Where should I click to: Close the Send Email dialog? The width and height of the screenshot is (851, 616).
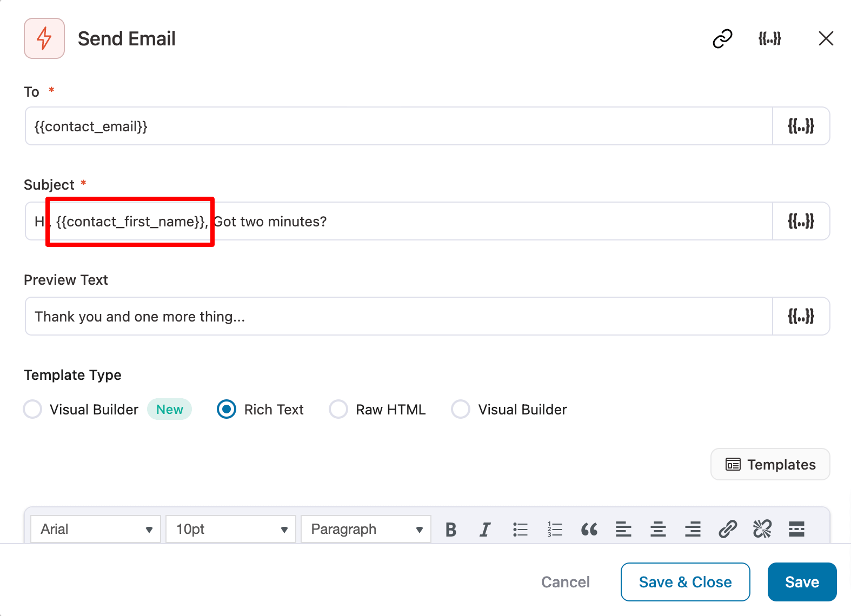[826, 39]
